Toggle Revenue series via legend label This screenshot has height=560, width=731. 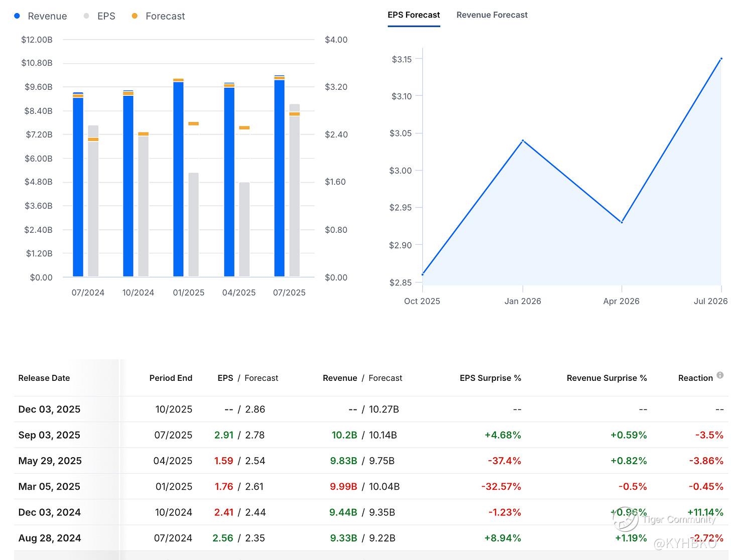[47, 16]
